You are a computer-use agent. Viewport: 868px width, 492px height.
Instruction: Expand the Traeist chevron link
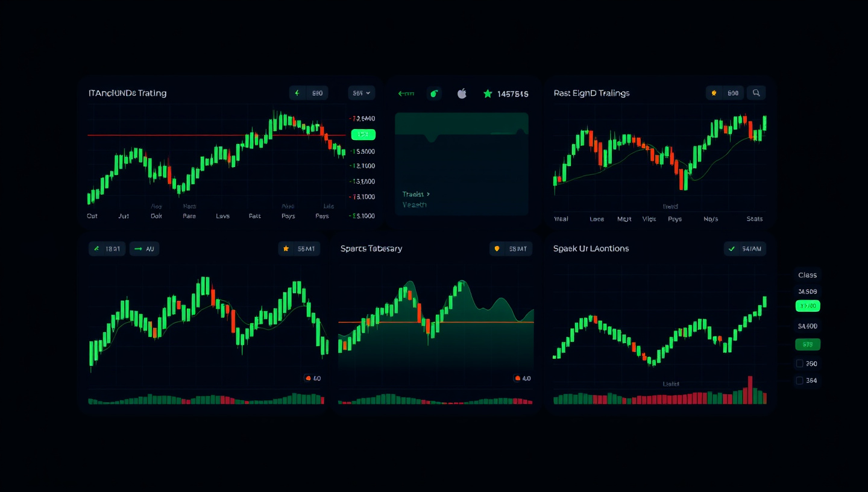coord(416,194)
